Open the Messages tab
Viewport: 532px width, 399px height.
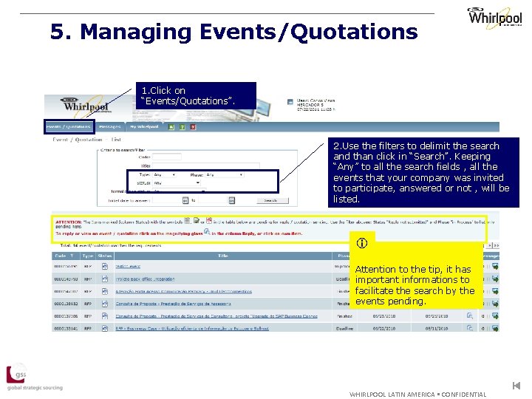pyautogui.click(x=109, y=126)
